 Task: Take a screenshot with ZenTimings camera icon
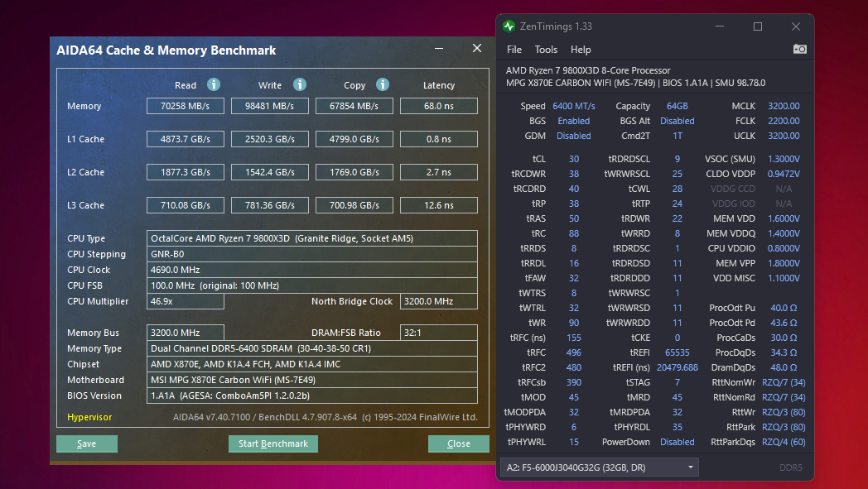pos(799,50)
